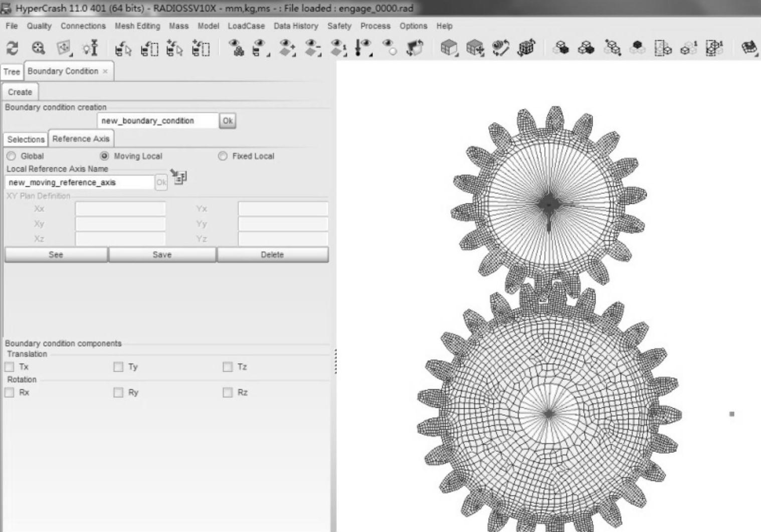The height and width of the screenshot is (532, 761).
Task: Open the Quality menu
Action: click(x=39, y=26)
